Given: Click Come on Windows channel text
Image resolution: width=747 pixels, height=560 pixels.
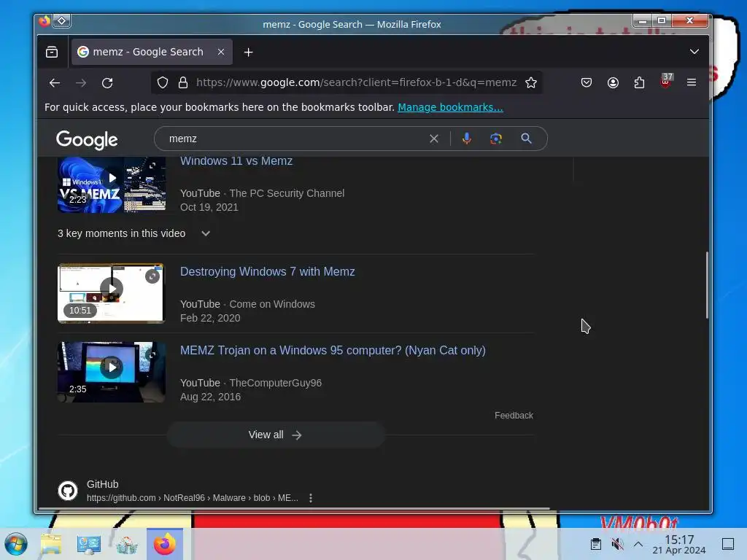Looking at the screenshot, I should (x=272, y=304).
